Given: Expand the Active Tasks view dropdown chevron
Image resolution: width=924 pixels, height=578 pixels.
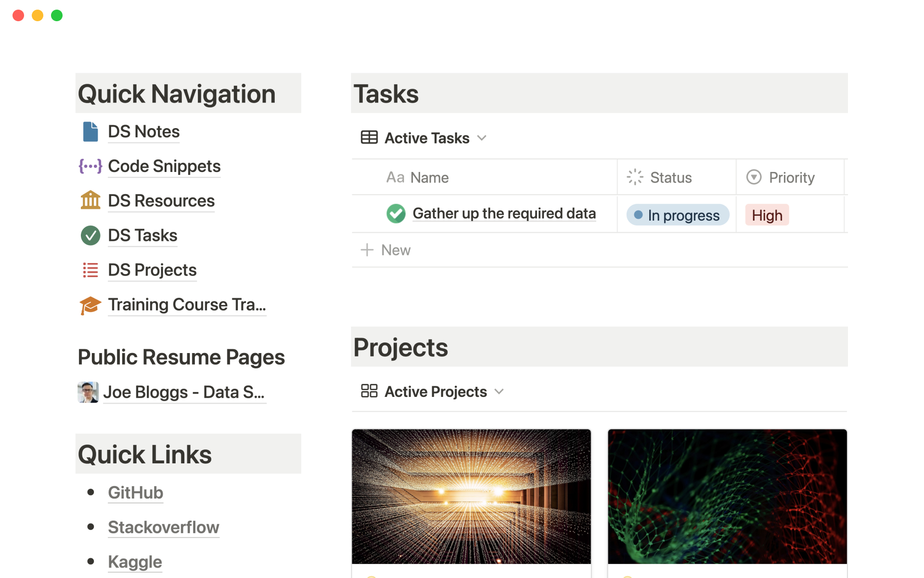Looking at the screenshot, I should [x=482, y=138].
